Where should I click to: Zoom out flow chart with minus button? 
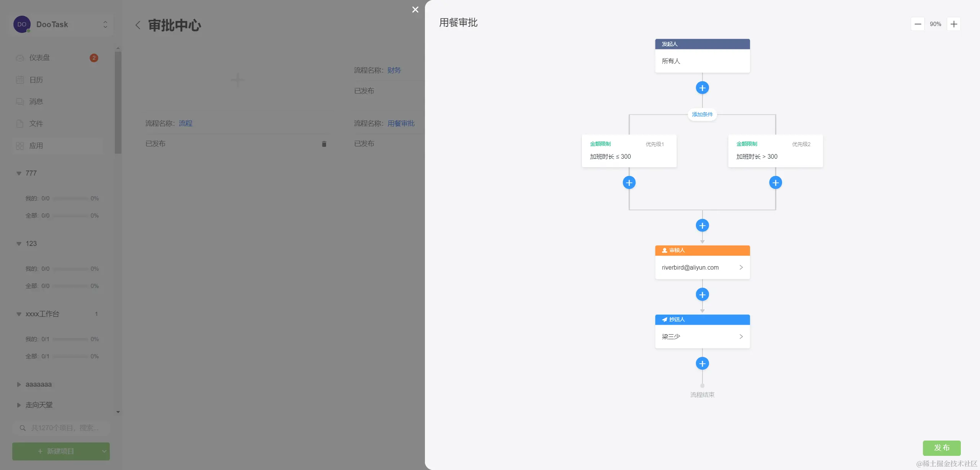click(x=918, y=24)
